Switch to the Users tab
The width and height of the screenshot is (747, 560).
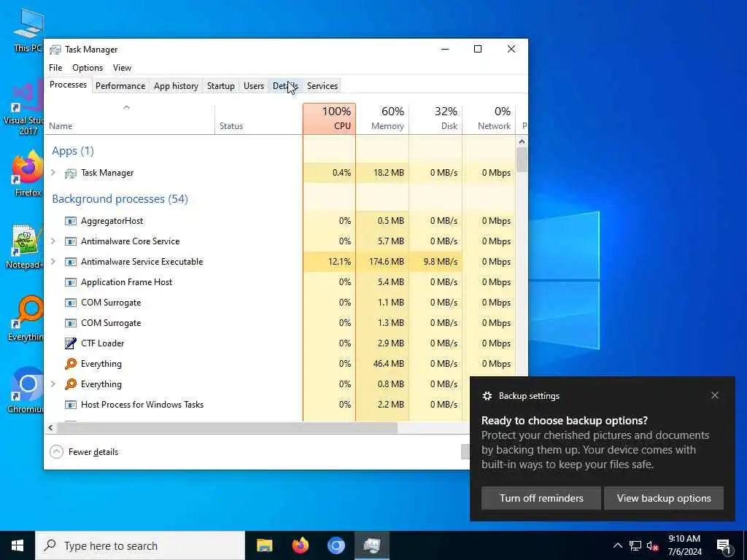(x=253, y=86)
